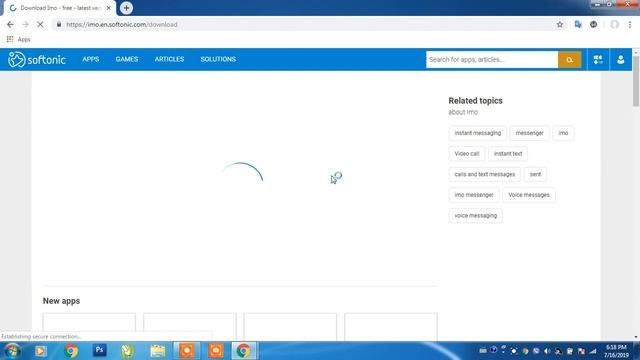640x360 pixels.
Task: Select the instant text topic
Action: tap(508, 154)
